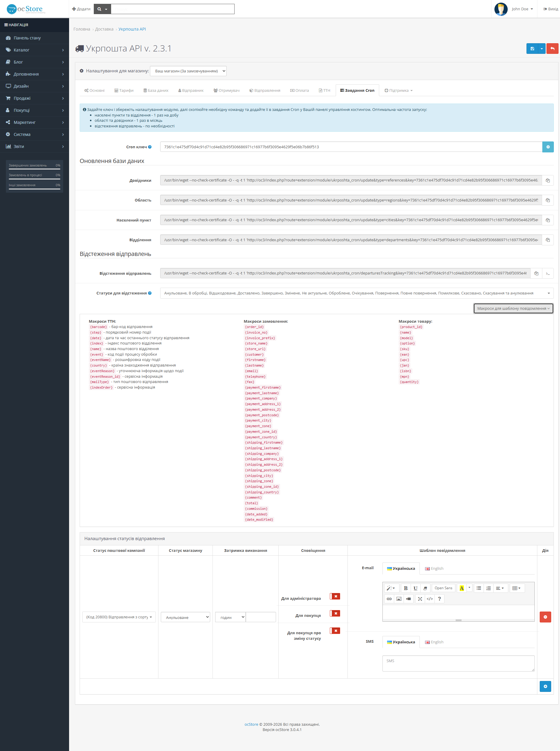This screenshot has width=560, height=751.
Task: Click the Cron ключ help icon
Action: tap(150, 147)
